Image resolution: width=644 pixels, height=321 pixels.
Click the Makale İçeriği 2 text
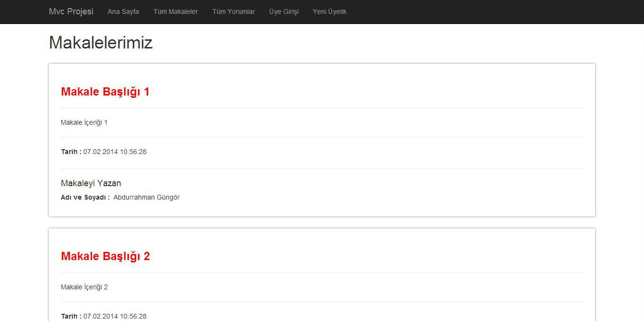(84, 287)
